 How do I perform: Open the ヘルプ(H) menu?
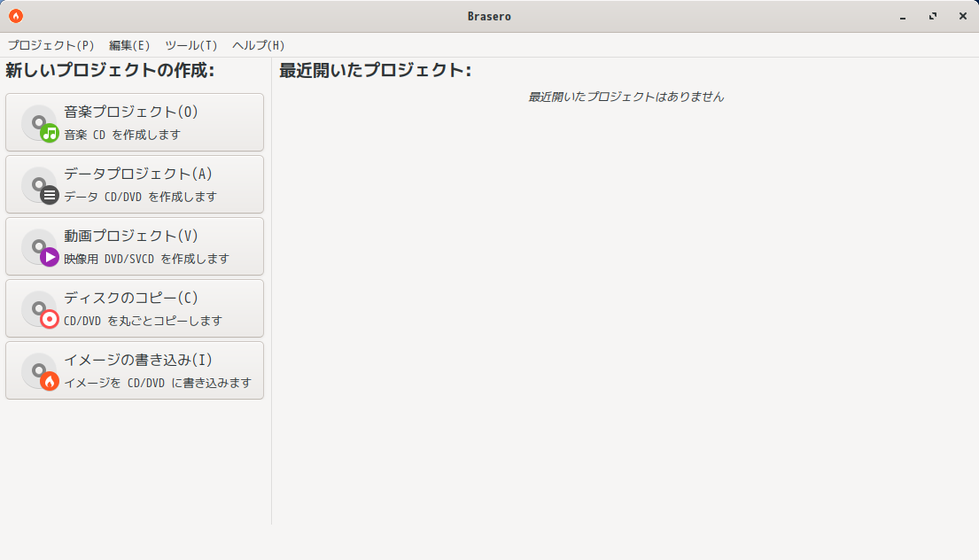[x=259, y=45]
